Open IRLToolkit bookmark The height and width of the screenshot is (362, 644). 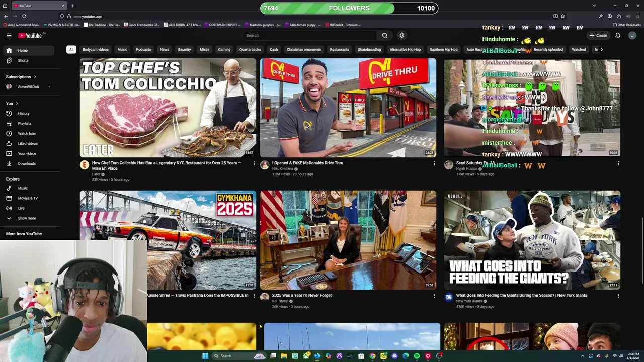[343, 25]
